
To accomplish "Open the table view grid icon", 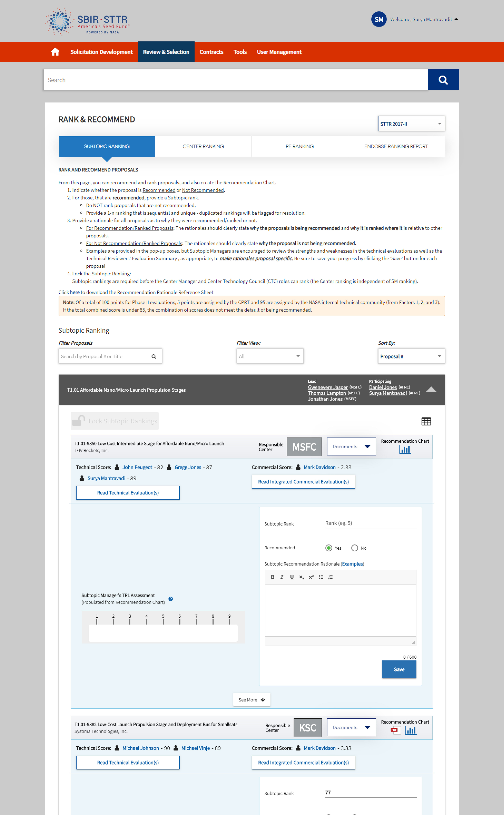I will click(426, 421).
